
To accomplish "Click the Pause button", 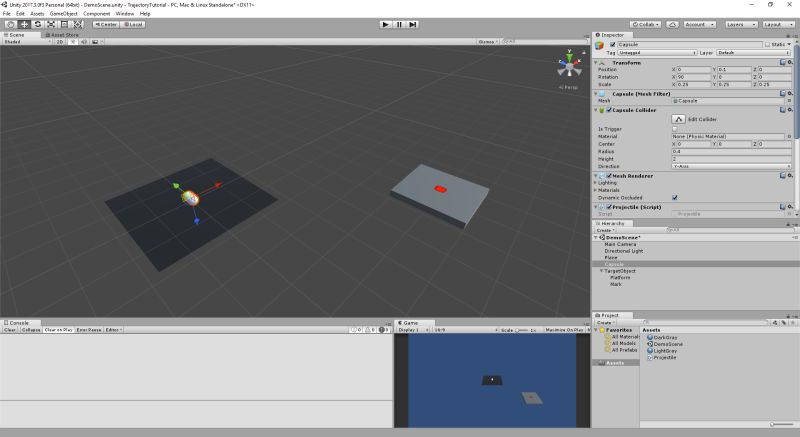I will click(399, 24).
